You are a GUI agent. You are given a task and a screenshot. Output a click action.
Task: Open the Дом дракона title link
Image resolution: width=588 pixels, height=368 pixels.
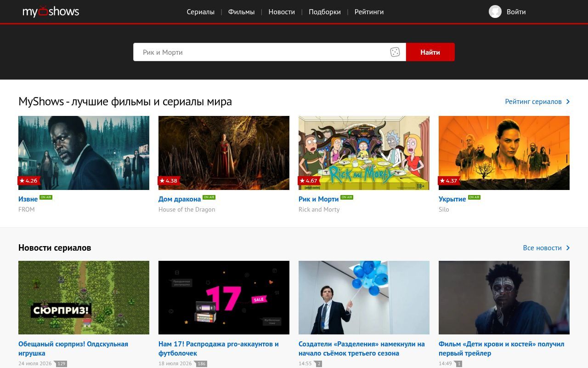180,199
